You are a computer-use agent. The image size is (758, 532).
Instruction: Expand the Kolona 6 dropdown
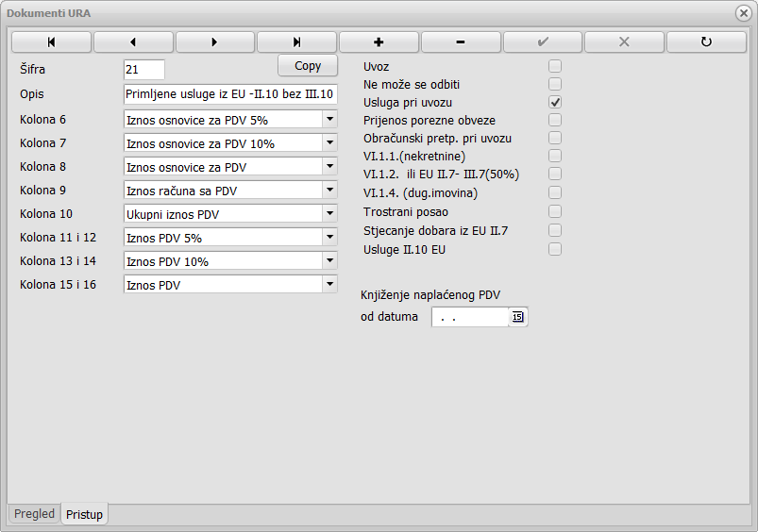tap(329, 119)
